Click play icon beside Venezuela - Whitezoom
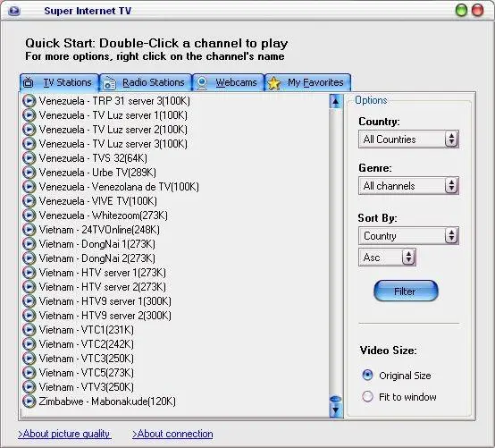This screenshot has width=495, height=448. pos(29,216)
